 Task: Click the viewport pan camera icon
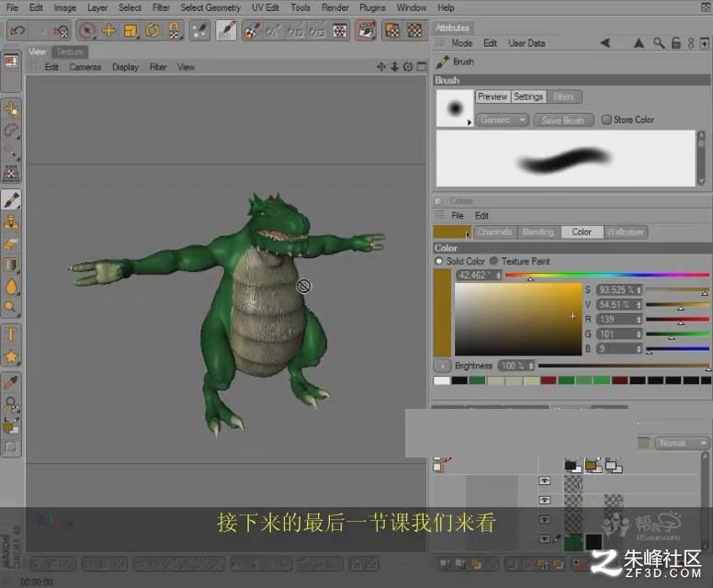tap(381, 67)
